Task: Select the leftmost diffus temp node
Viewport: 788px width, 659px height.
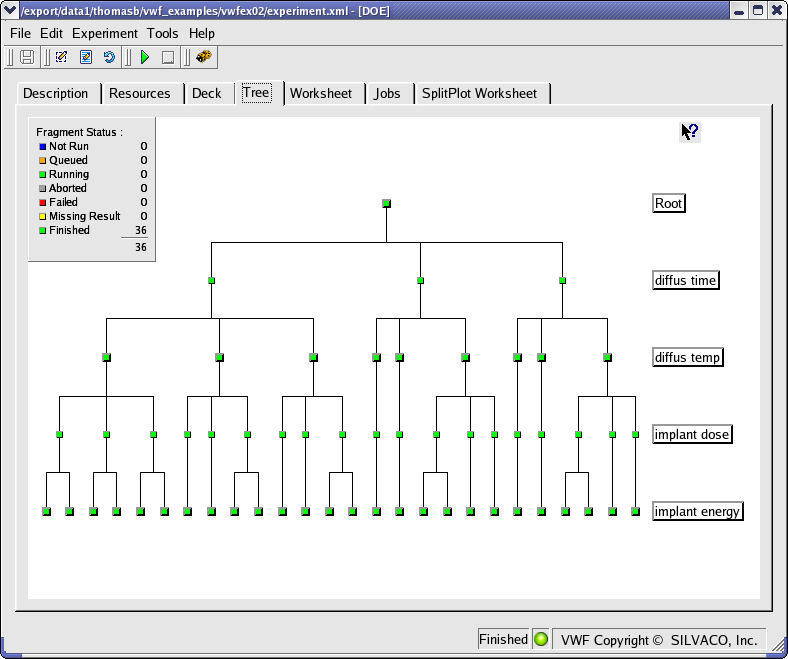Action: tap(107, 357)
